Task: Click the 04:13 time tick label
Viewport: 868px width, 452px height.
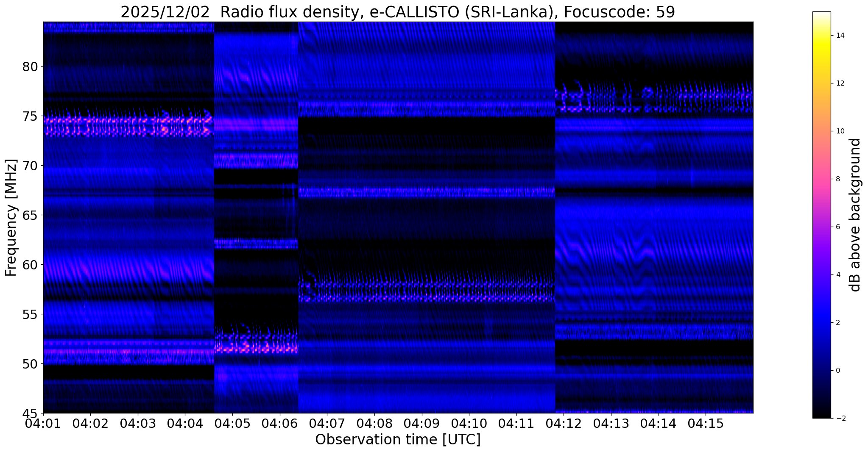Action: [611, 423]
